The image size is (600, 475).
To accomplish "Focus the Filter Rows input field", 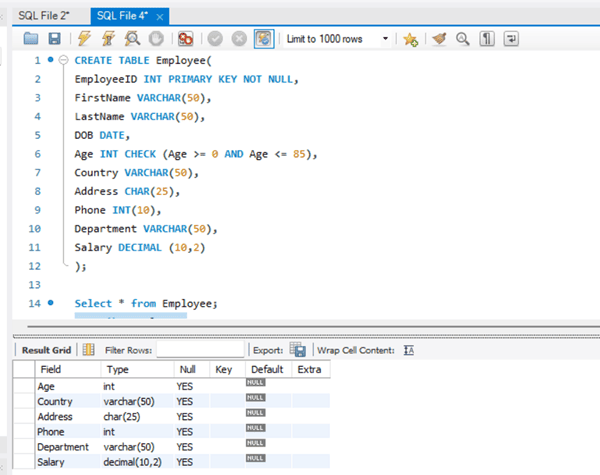I will (200, 349).
